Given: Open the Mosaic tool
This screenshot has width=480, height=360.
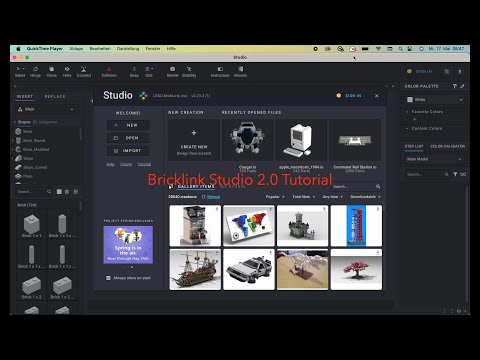Looking at the screenshot, I should coord(240,71).
